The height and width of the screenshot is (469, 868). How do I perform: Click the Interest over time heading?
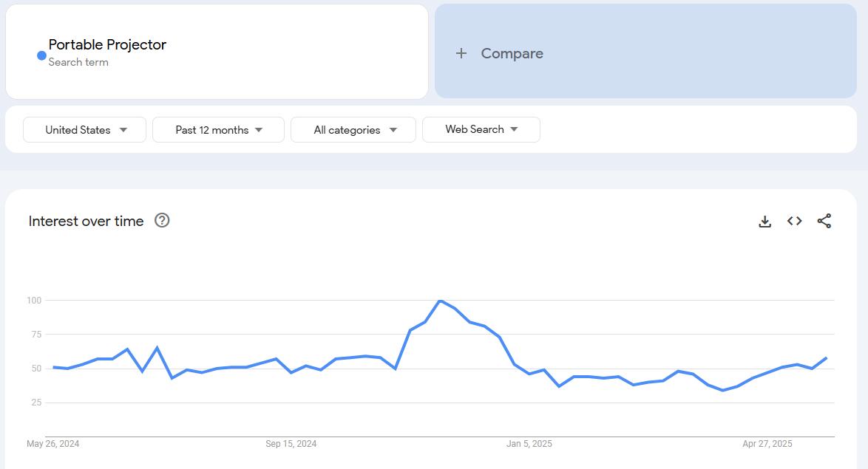(86, 221)
